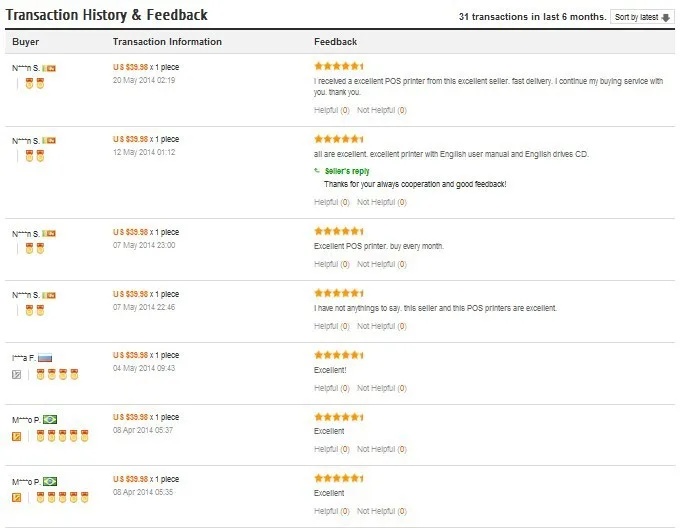Screen dimensions: 680x528
Task: Click the Buyer column header
Action: click(x=26, y=42)
